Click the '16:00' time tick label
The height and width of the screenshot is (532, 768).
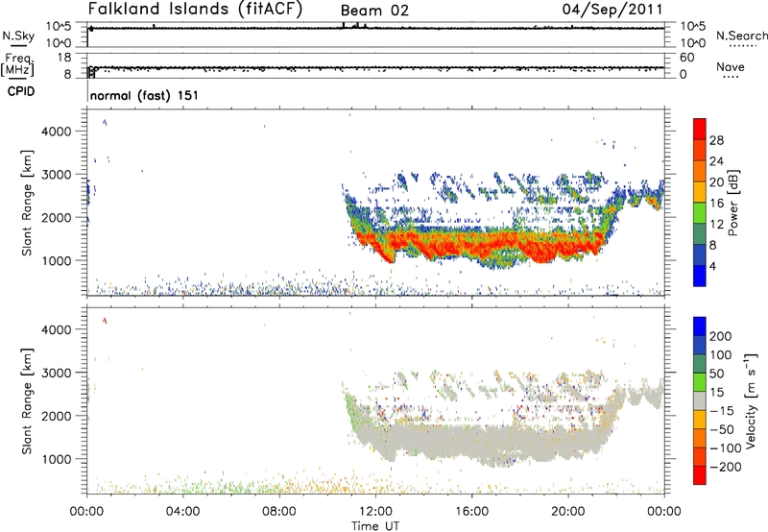pyautogui.click(x=471, y=512)
